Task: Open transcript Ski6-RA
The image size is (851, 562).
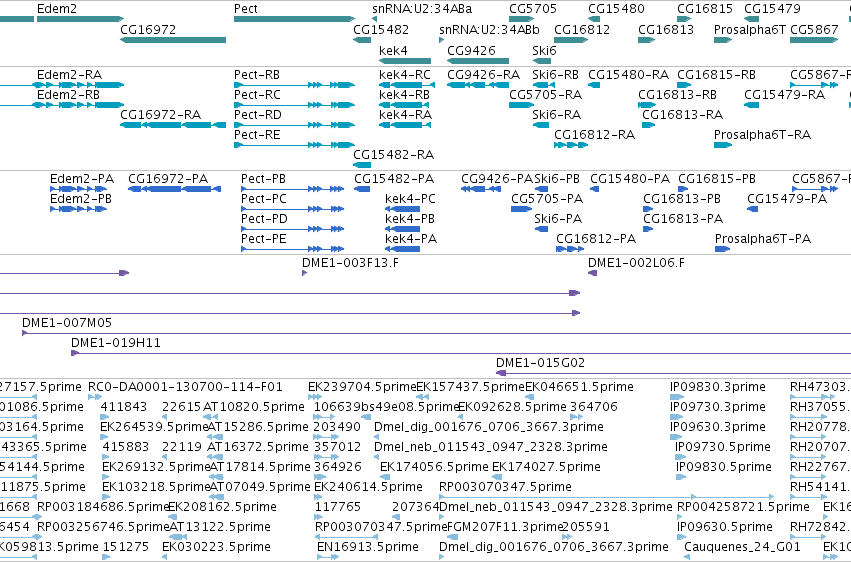Action: click(541, 125)
